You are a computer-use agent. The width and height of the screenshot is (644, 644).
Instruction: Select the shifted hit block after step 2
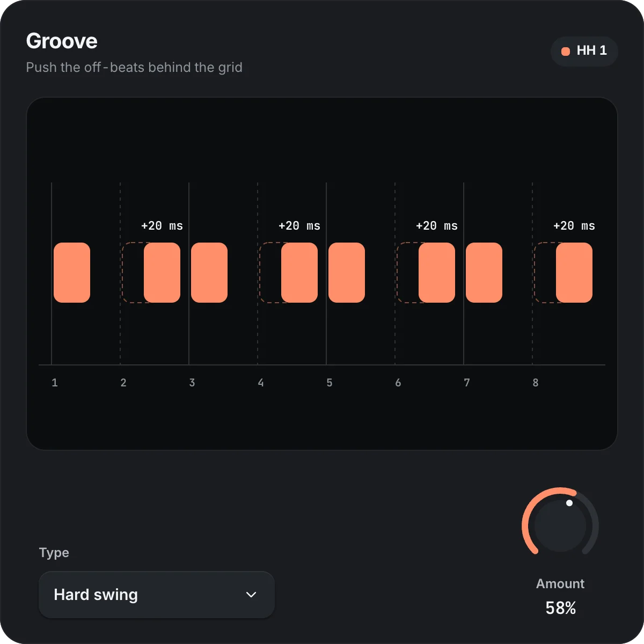162,273
